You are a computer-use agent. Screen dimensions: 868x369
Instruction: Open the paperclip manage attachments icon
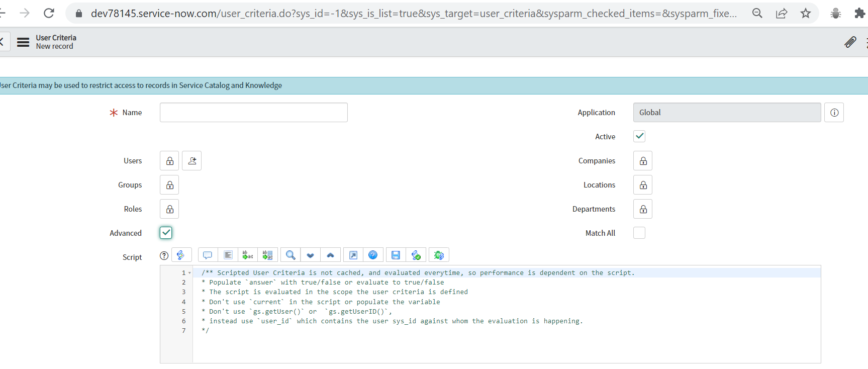tap(850, 42)
